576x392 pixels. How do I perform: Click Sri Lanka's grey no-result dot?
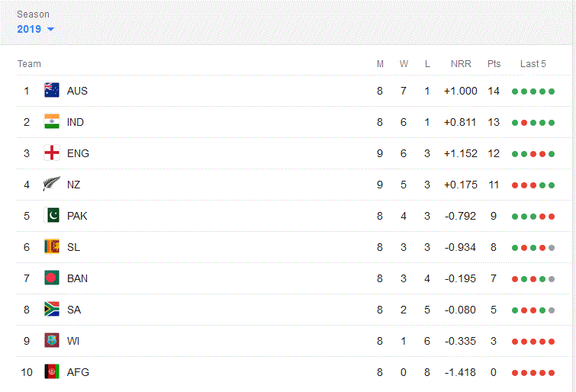click(552, 248)
